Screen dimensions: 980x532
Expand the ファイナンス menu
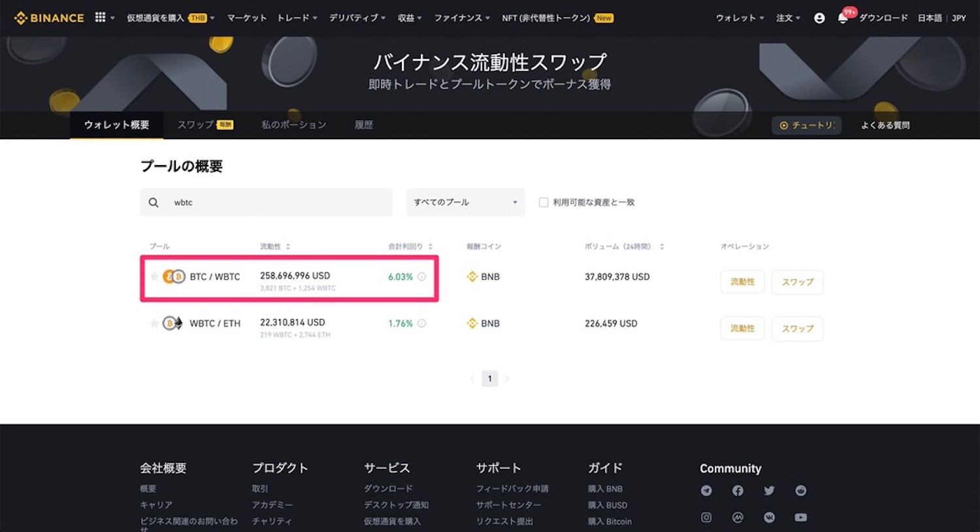click(462, 18)
